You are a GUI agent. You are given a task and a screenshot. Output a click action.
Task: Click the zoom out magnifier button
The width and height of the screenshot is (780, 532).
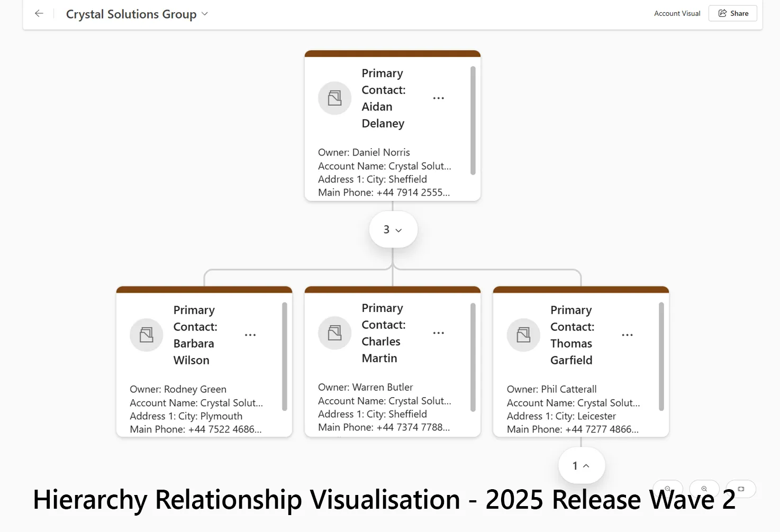pyautogui.click(x=668, y=489)
